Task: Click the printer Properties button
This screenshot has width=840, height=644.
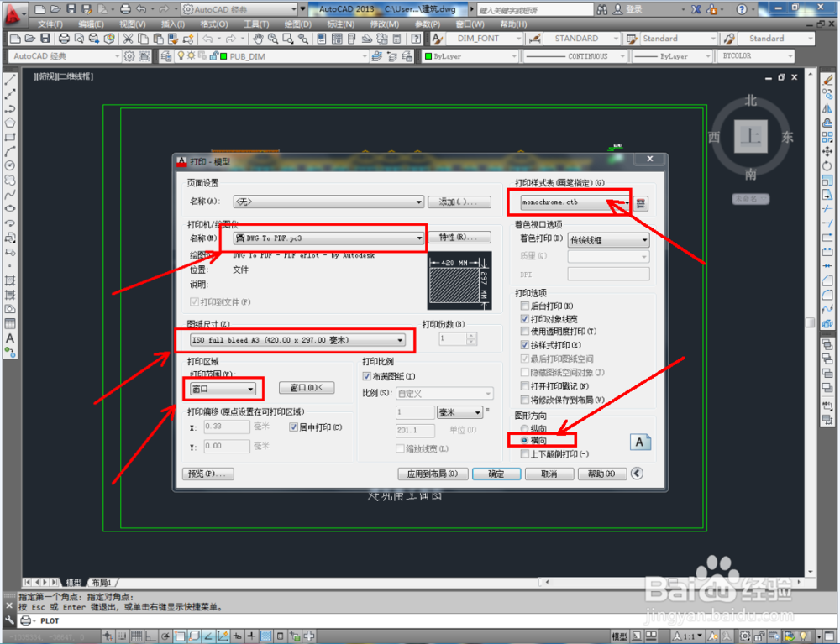Action: 459,237
